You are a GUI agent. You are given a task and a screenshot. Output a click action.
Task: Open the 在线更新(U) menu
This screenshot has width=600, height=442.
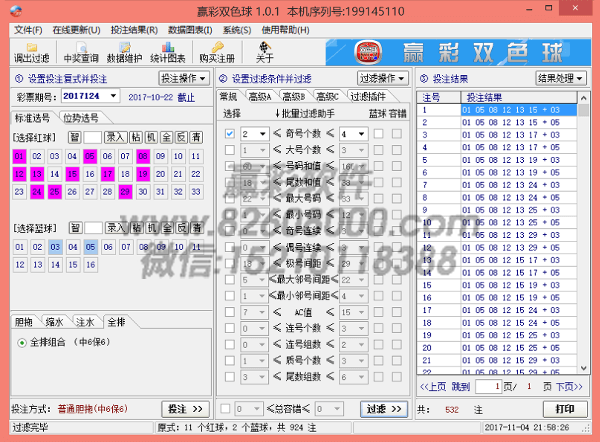coord(76,30)
